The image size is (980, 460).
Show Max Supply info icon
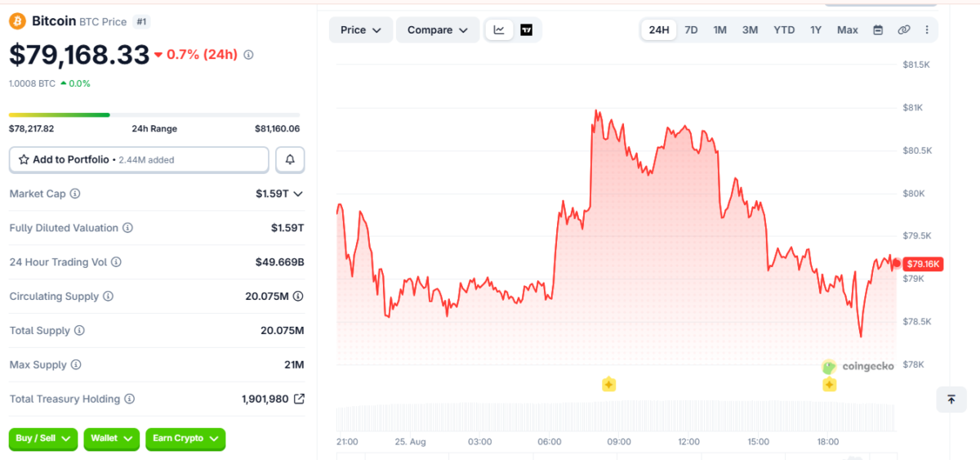click(76, 365)
